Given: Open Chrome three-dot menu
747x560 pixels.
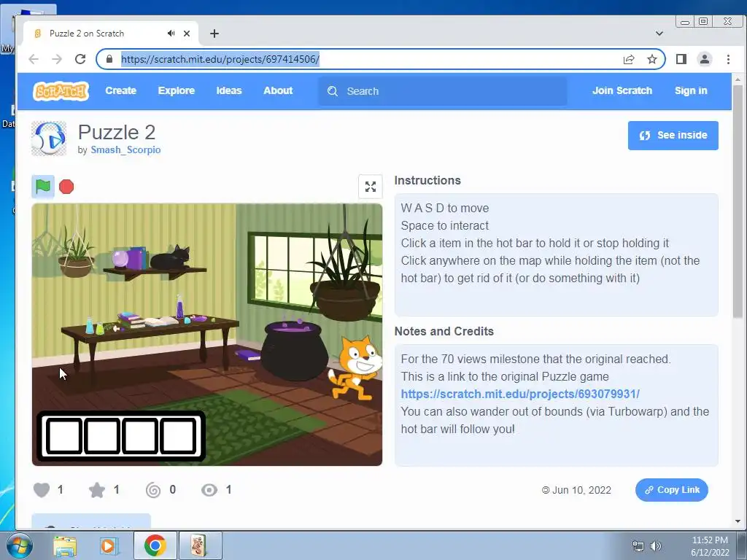Looking at the screenshot, I should click(728, 59).
